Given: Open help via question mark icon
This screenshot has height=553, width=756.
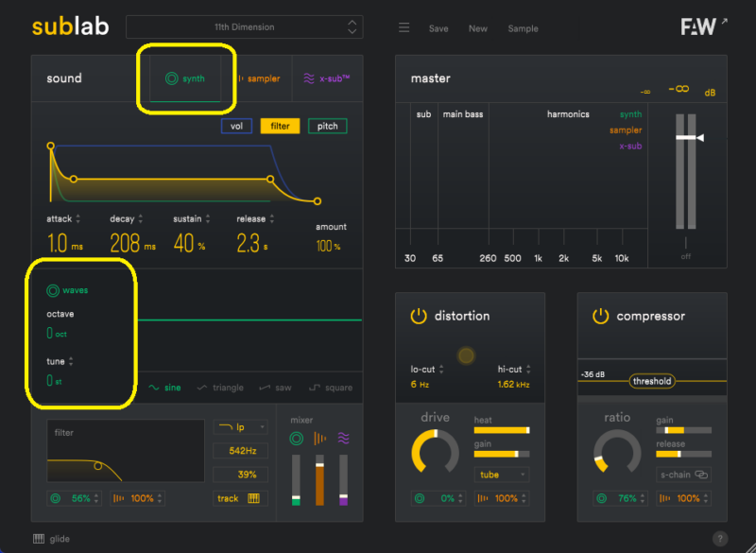Looking at the screenshot, I should [720, 539].
